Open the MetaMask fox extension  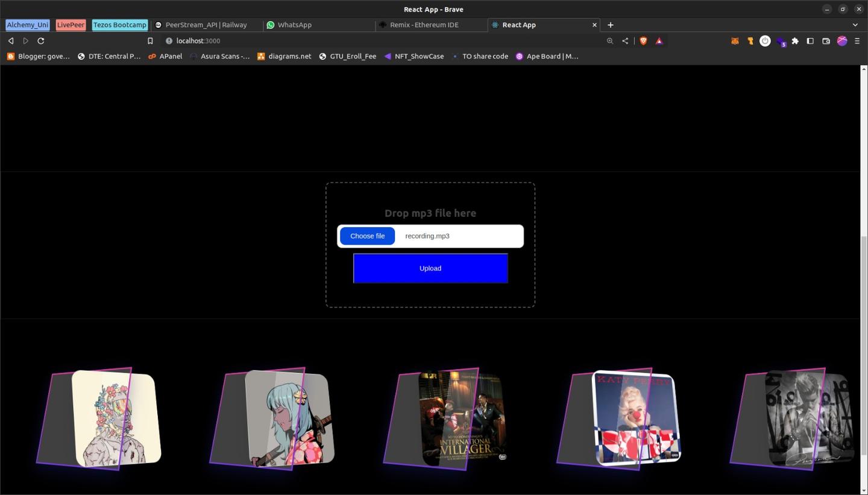(x=735, y=41)
